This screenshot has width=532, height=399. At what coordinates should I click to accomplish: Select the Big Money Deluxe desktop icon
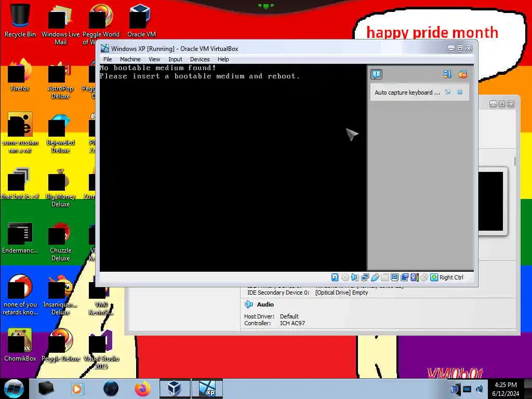pos(60,187)
